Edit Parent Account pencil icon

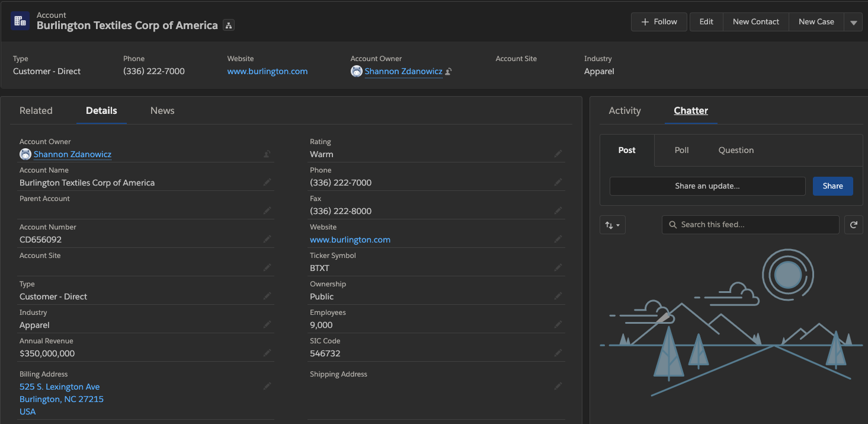point(267,211)
